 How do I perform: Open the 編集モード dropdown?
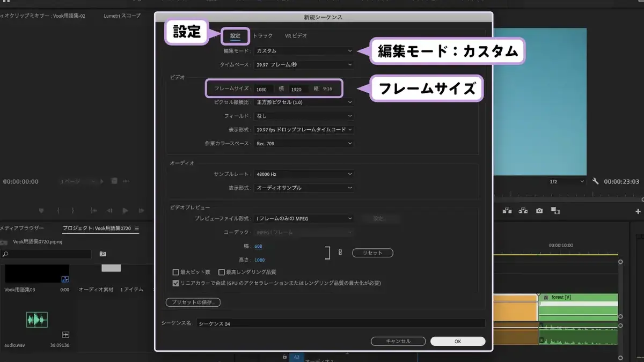(x=304, y=51)
